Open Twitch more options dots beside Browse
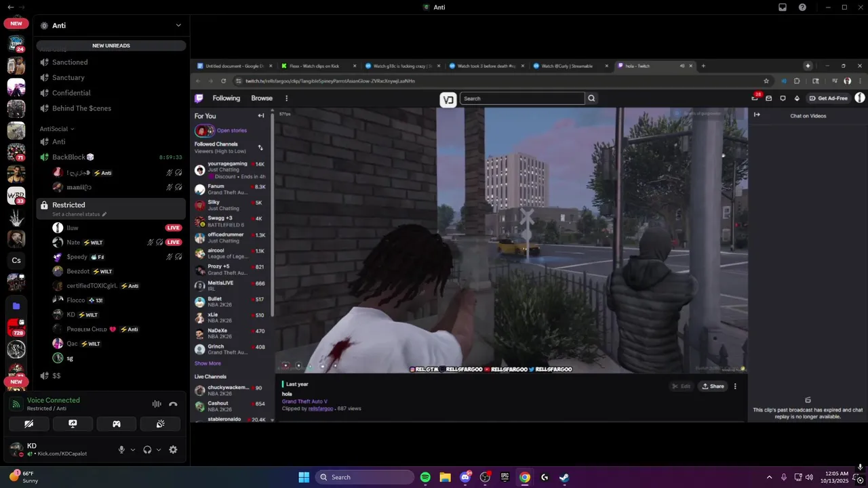 [x=286, y=98]
